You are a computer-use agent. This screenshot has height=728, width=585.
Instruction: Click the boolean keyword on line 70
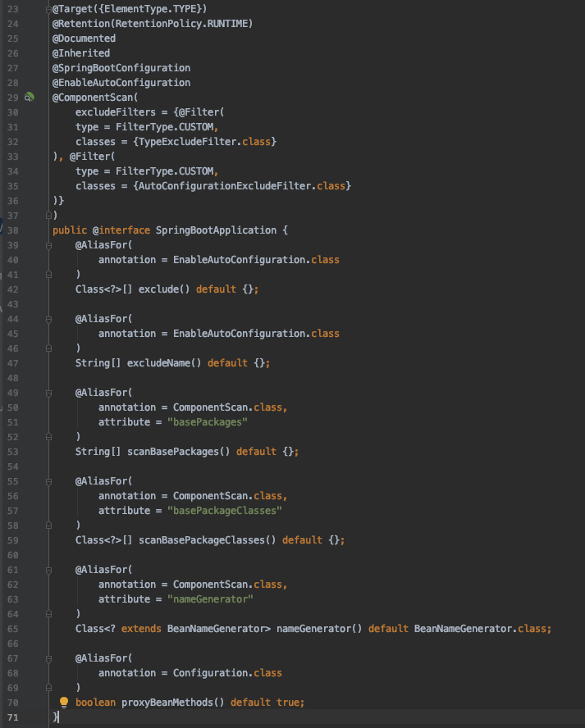point(95,703)
